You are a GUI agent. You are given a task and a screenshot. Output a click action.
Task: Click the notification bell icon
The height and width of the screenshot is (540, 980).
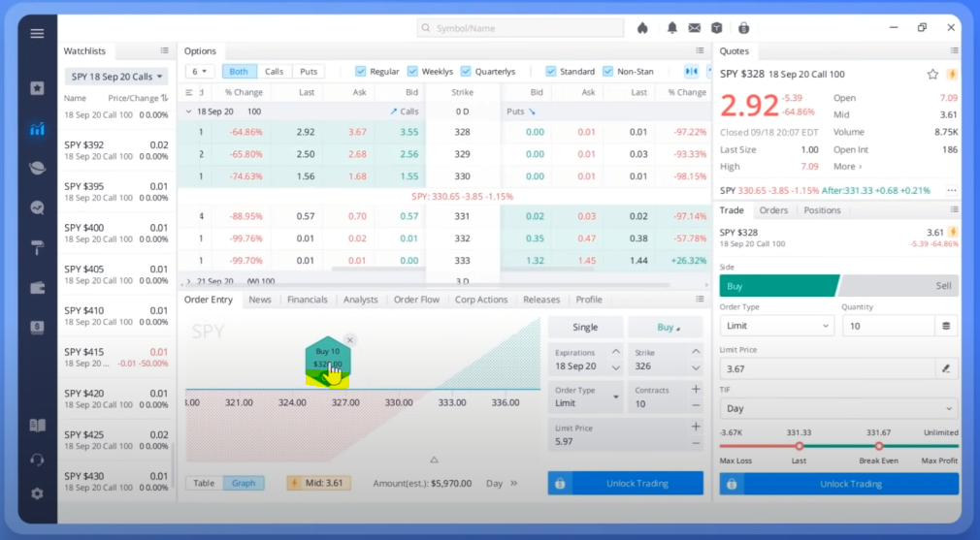point(671,27)
